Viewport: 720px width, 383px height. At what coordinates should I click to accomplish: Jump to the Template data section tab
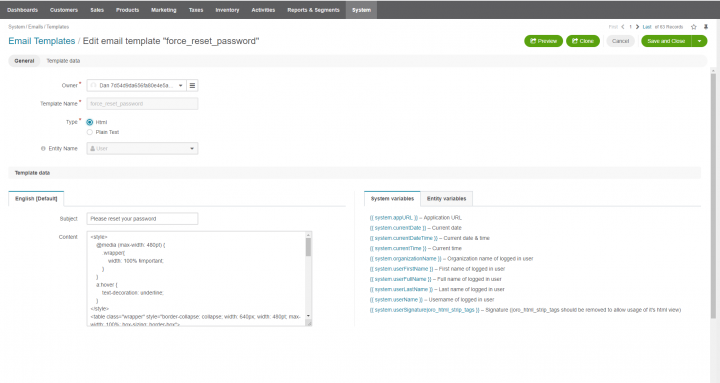point(63,61)
